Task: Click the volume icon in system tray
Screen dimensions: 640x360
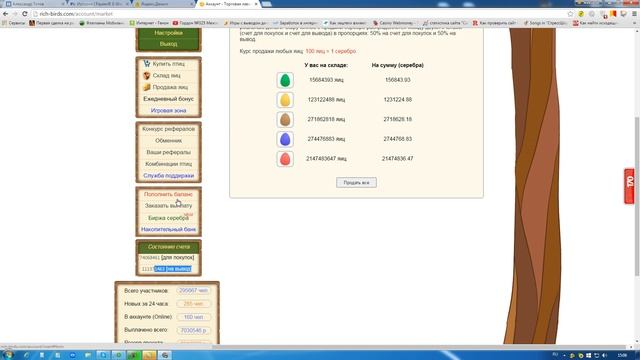Action: 604,356
